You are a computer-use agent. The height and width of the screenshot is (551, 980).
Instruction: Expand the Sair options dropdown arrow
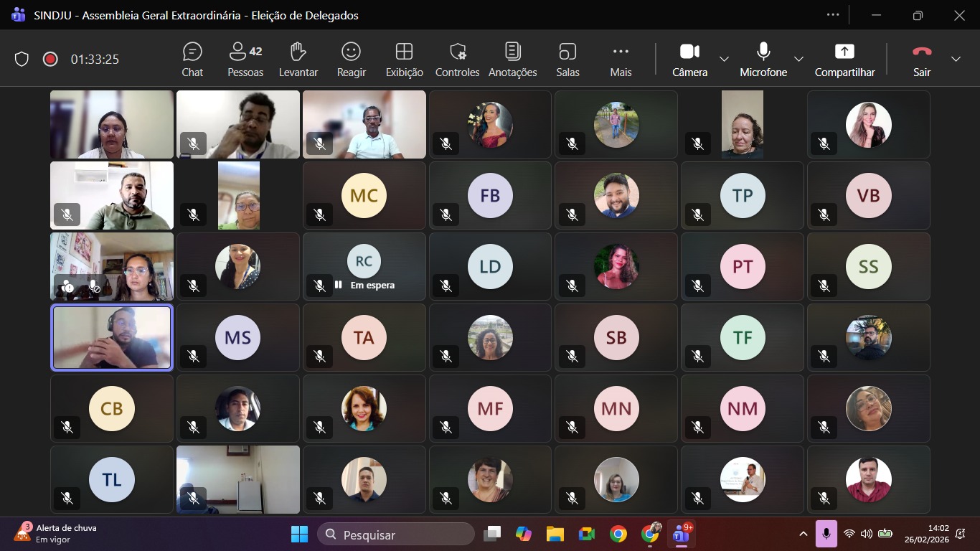tap(956, 59)
